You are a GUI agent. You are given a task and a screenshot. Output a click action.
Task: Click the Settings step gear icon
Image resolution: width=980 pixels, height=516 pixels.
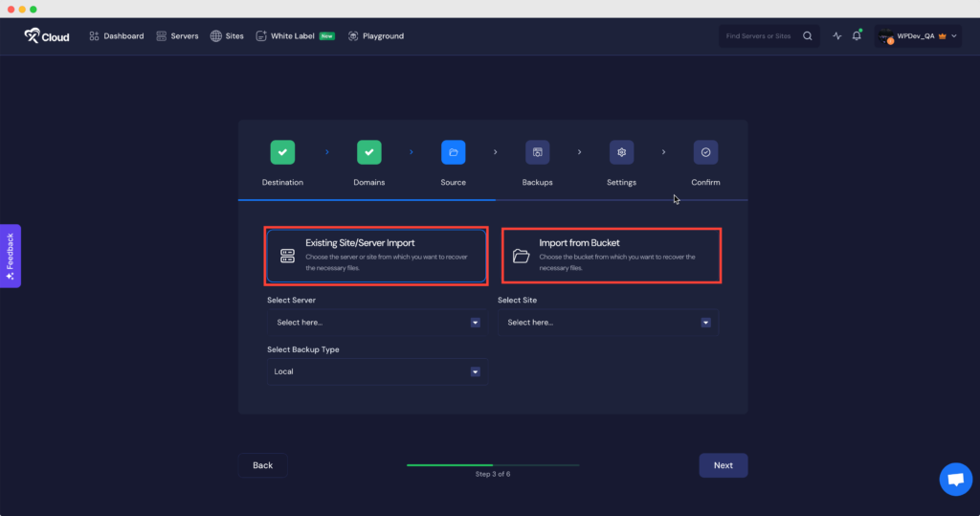tap(621, 152)
